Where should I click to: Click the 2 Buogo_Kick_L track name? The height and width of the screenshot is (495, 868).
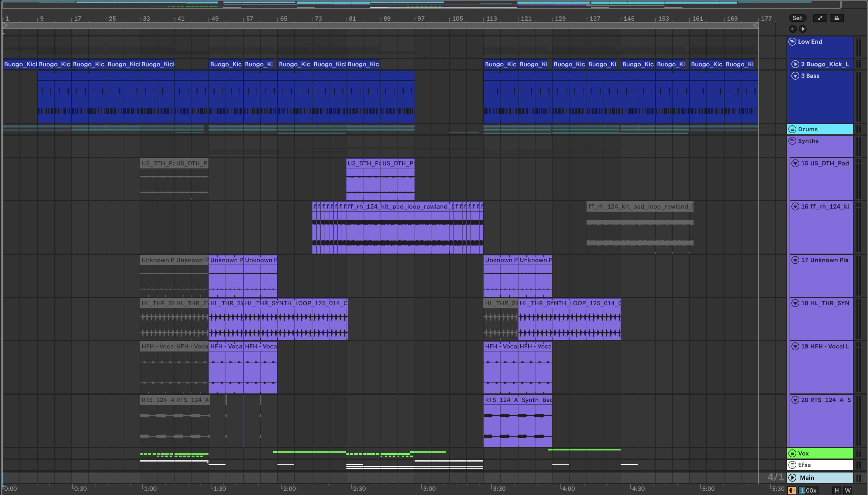click(825, 64)
